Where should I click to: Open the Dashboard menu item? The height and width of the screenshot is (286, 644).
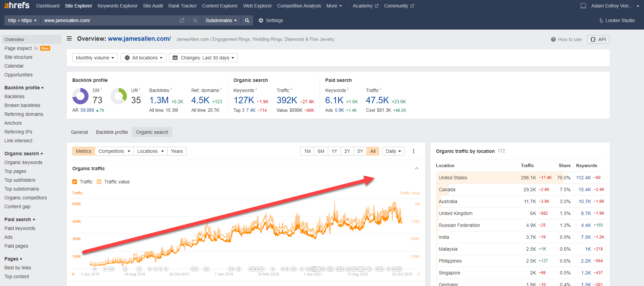(x=48, y=6)
